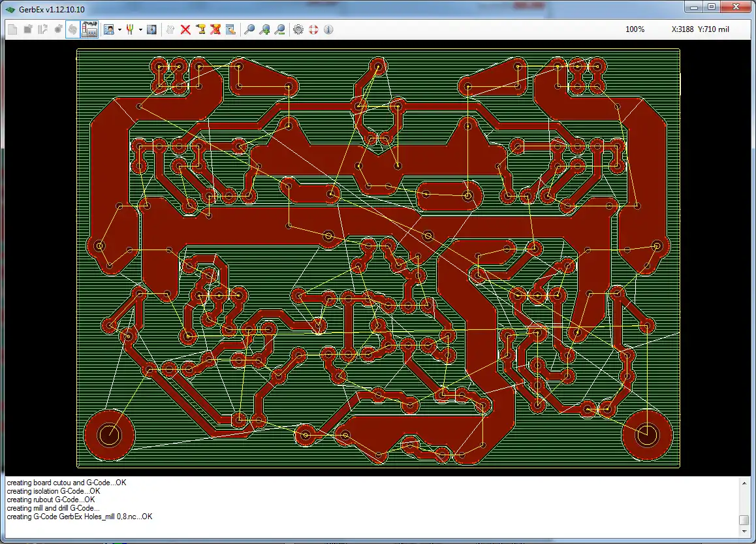
Task: Click the log scrollbar up arrow
Action: [x=744, y=483]
